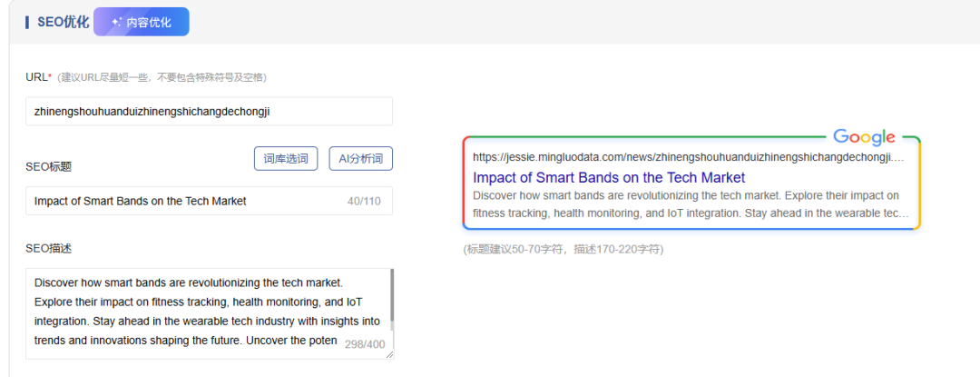Click the 298/400 description character counter
This screenshot has height=377, width=980.
pyautogui.click(x=365, y=344)
